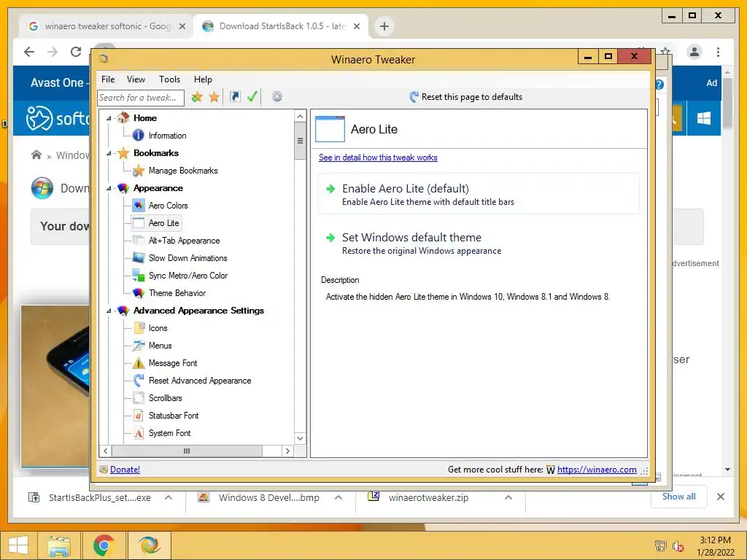Click the shortcut export toolbar icon
This screenshot has width=747, height=560.
[235, 97]
